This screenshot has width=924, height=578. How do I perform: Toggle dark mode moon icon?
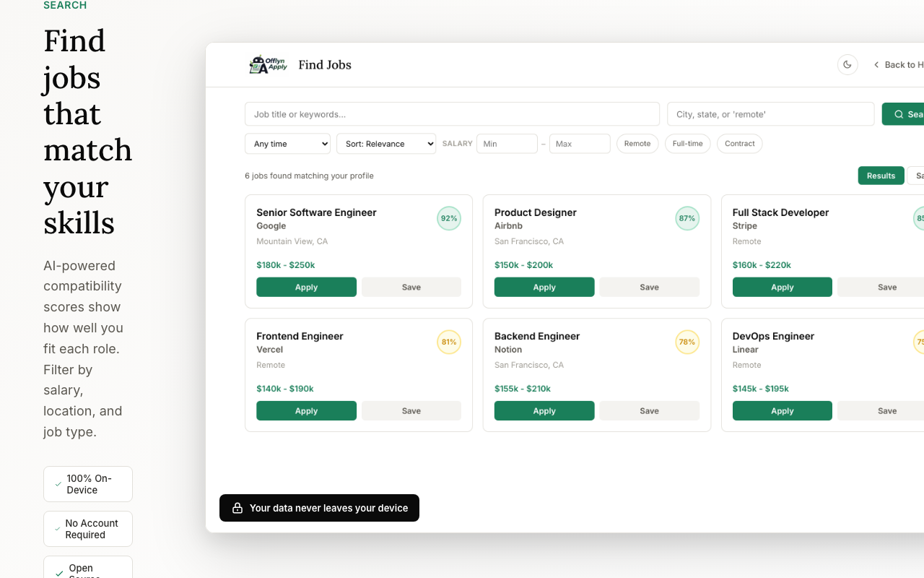[x=847, y=64]
